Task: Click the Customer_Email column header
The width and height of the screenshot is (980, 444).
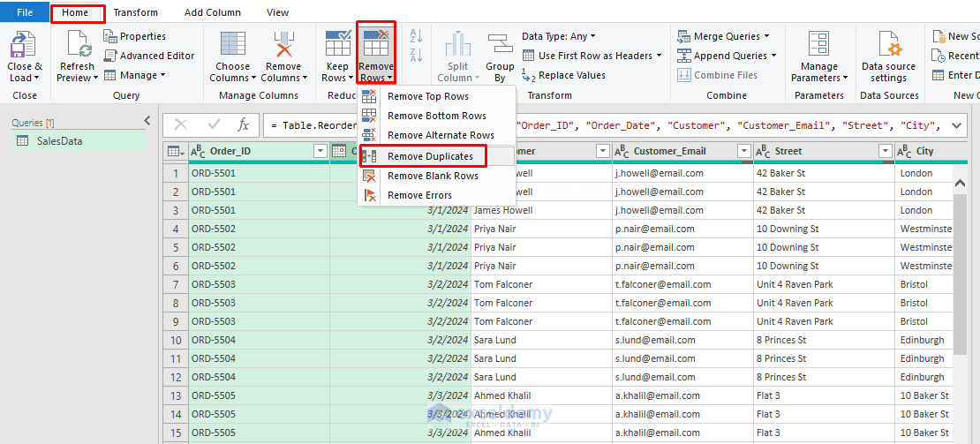Action: click(x=682, y=151)
